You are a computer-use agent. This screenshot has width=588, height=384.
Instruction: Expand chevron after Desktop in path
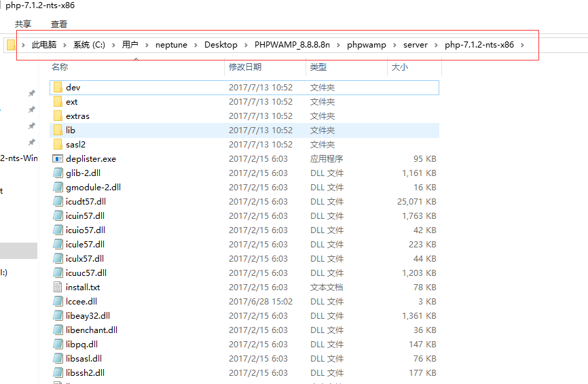[246, 45]
